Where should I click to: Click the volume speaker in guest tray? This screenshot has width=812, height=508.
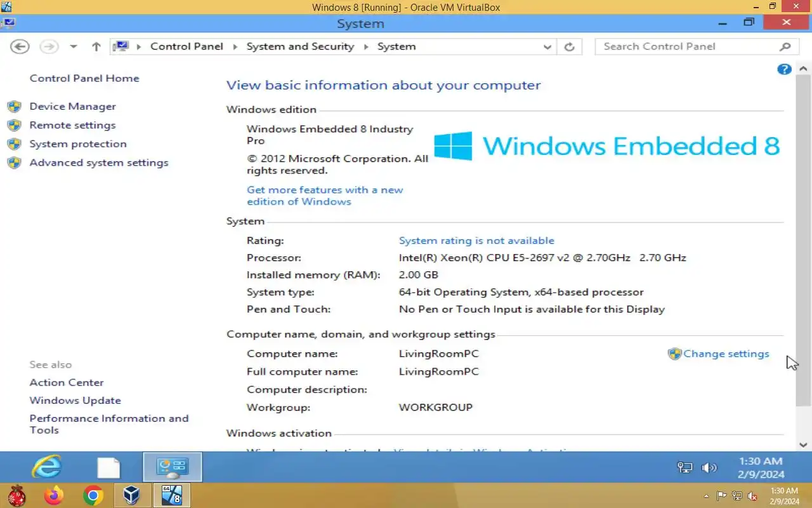pyautogui.click(x=709, y=468)
